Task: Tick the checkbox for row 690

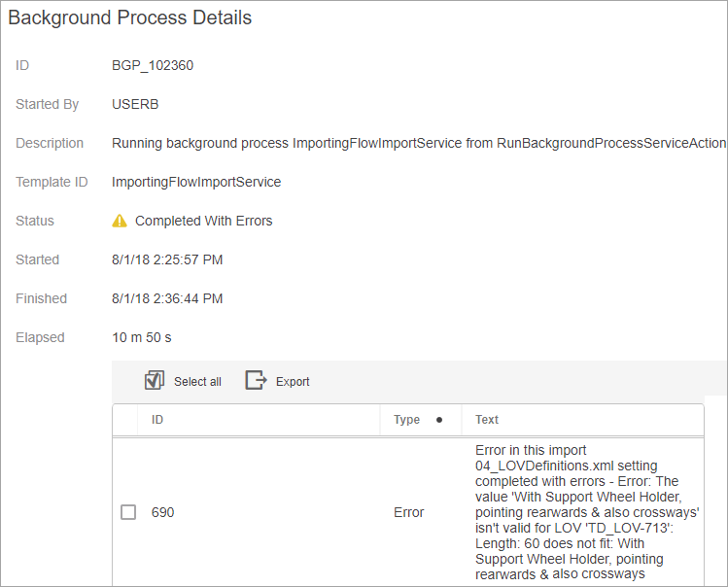Action: click(128, 512)
